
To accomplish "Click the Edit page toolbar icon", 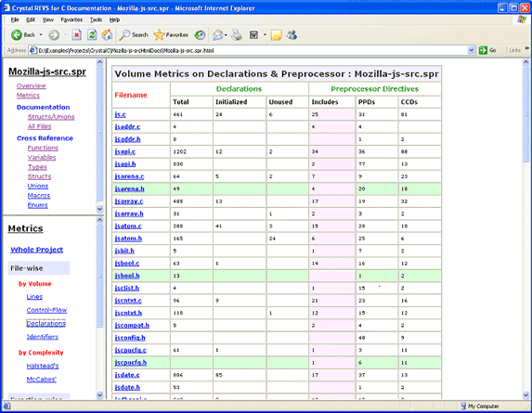I will [x=253, y=34].
